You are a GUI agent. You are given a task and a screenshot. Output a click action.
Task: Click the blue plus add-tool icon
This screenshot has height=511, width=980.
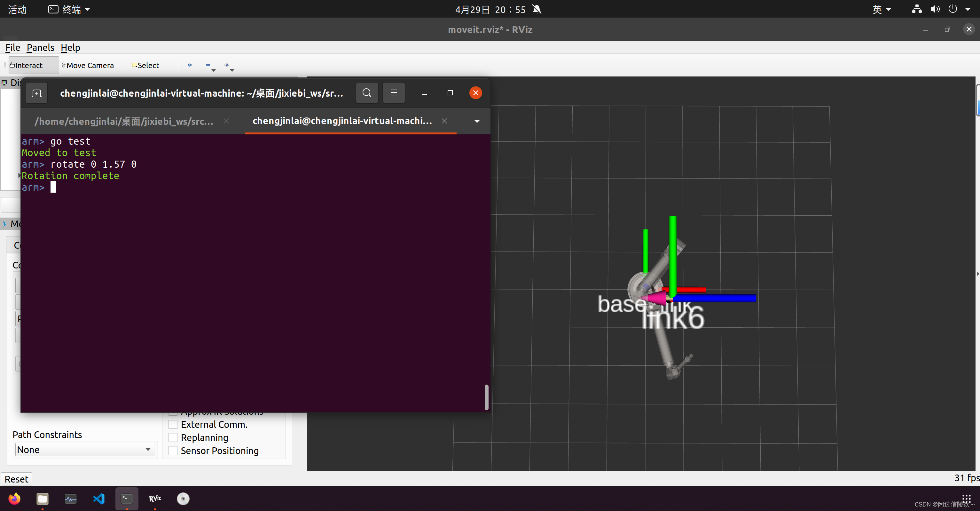(x=190, y=65)
